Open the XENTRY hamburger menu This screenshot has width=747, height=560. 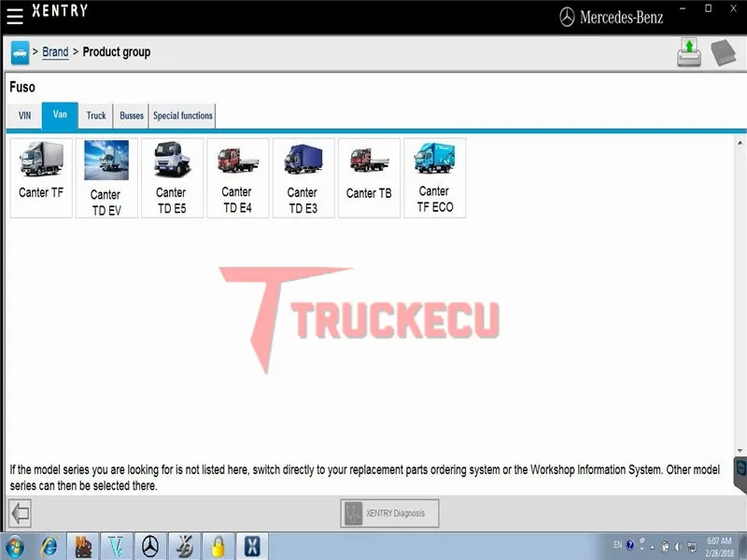click(15, 14)
